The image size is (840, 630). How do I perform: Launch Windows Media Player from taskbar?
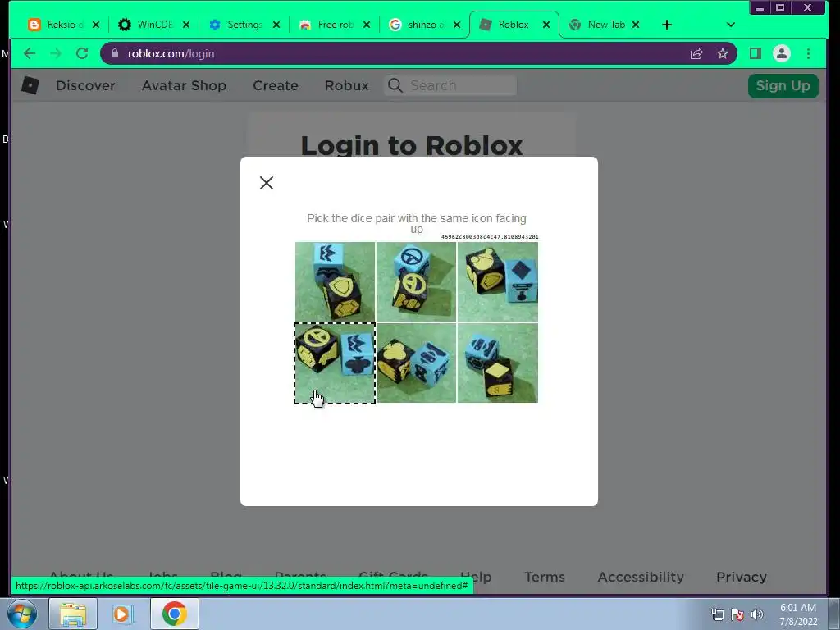click(x=123, y=614)
